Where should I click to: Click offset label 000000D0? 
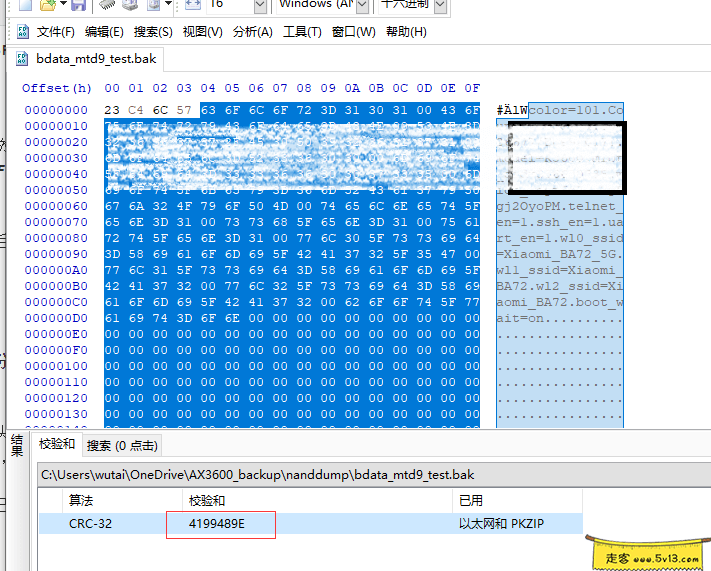[x=56, y=318]
